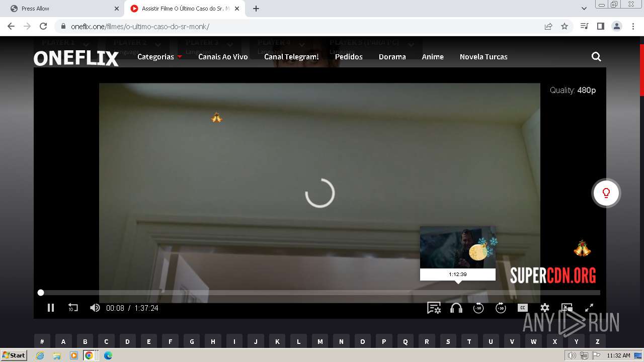
Task: Reload the current page
Action: tap(43, 26)
